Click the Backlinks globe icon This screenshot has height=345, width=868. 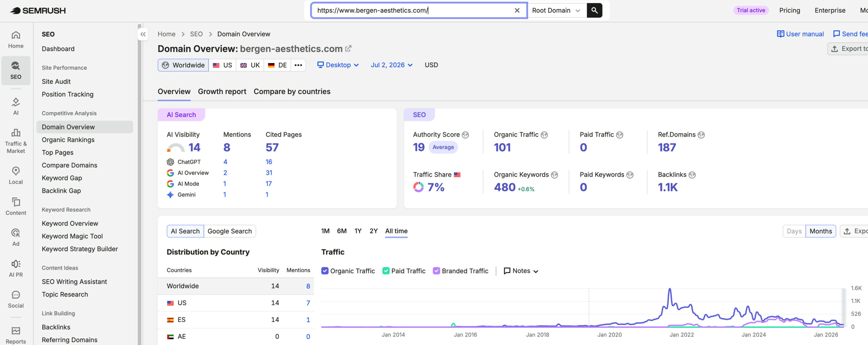[x=692, y=175]
